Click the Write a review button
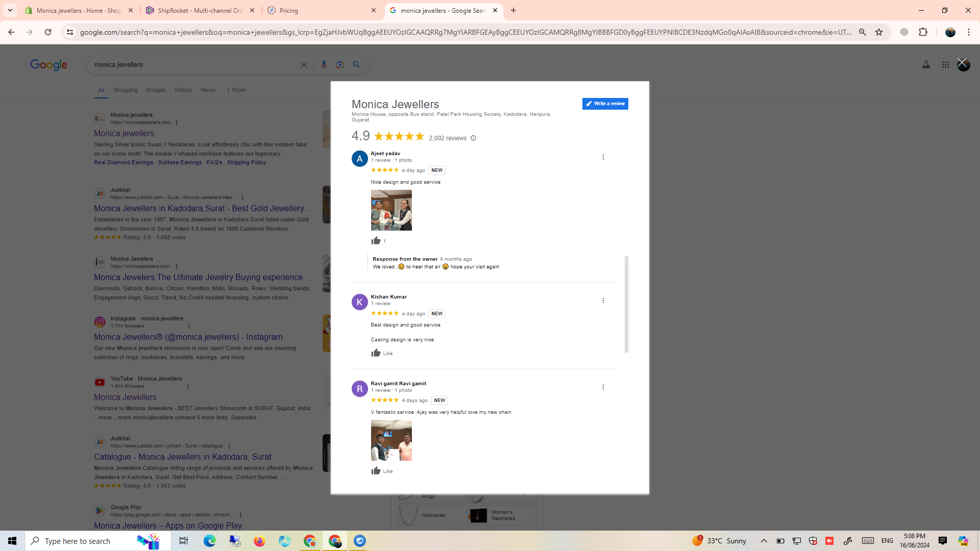Viewport: 980px width, 551px height. [605, 104]
